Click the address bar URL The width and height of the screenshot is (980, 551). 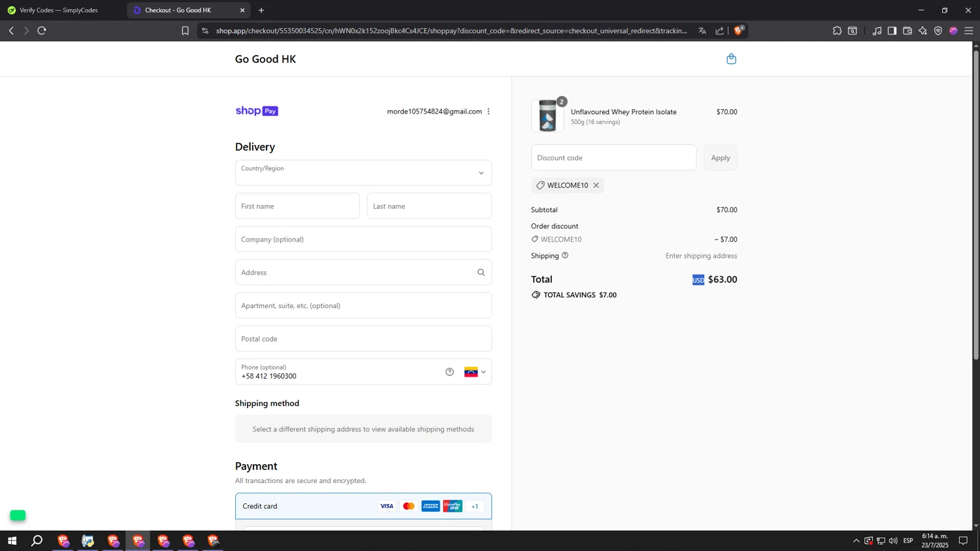pos(451,31)
